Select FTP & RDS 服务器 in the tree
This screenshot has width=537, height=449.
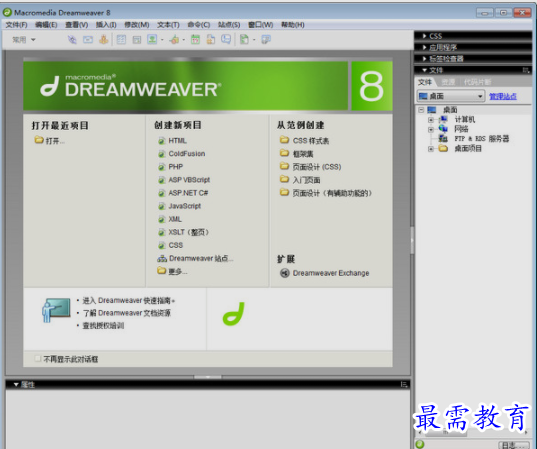click(482, 139)
